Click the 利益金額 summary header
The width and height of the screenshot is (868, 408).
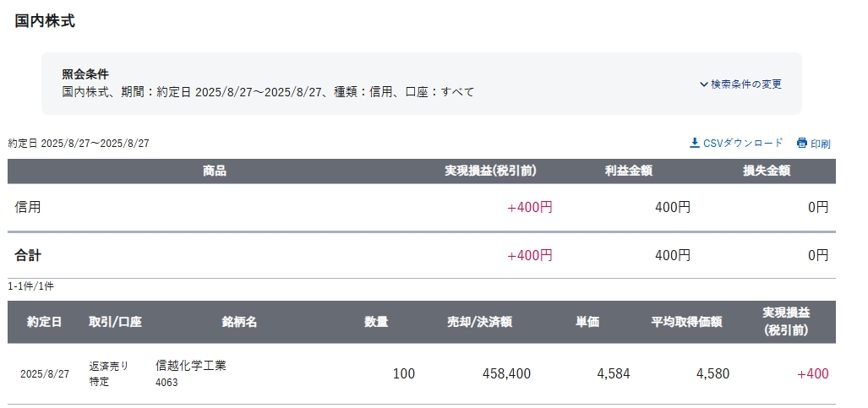tap(628, 171)
